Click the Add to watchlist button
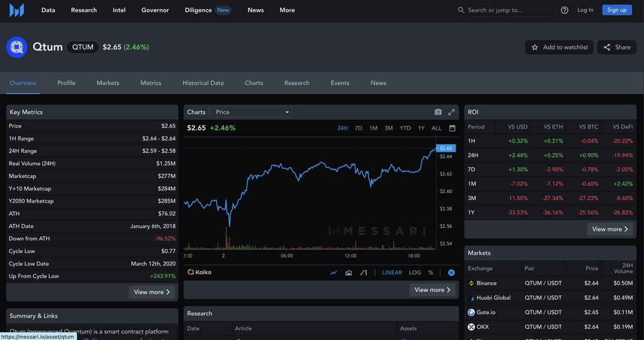This screenshot has height=340, width=644. pos(559,47)
